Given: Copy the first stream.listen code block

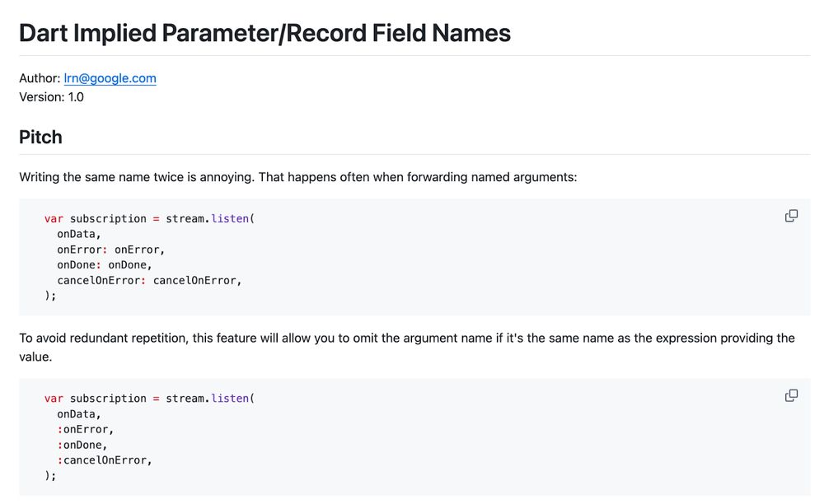Looking at the screenshot, I should point(791,216).
